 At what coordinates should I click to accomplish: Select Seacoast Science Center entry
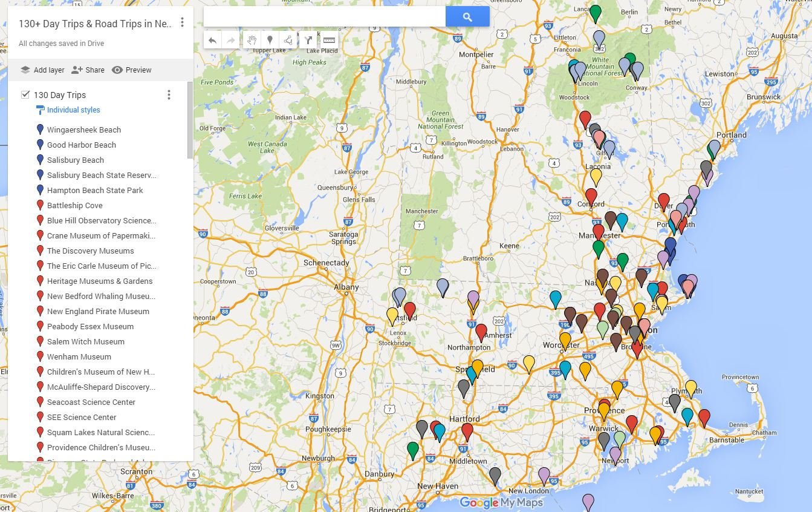(x=91, y=402)
